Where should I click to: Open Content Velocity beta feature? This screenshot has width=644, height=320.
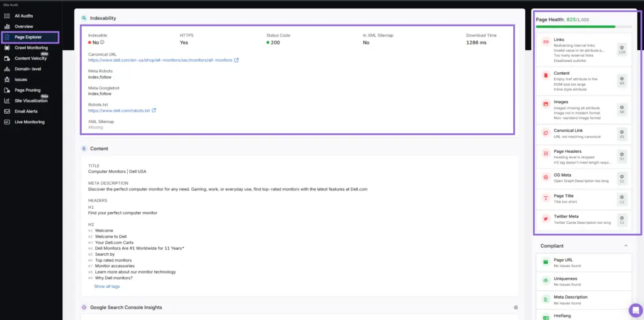tap(30, 58)
